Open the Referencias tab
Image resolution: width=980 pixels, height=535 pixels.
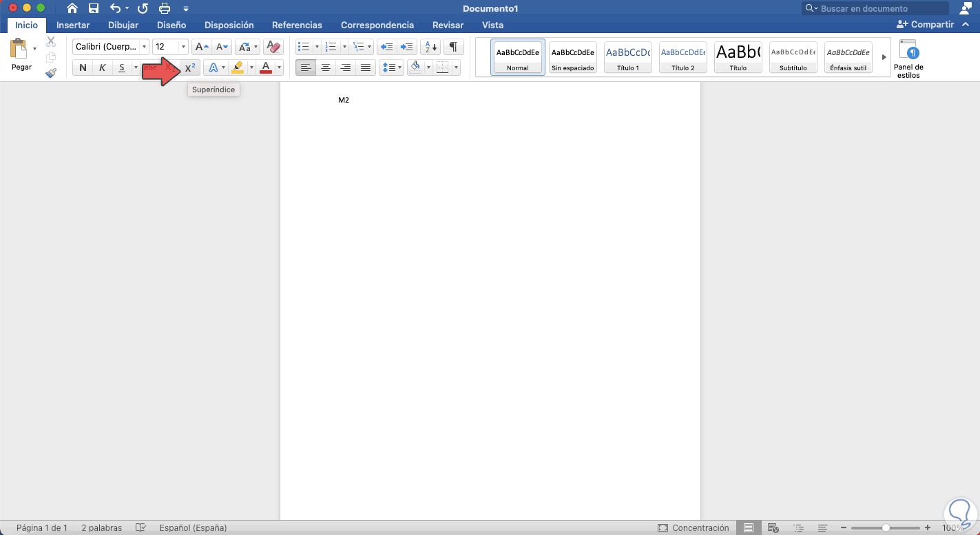tap(297, 25)
